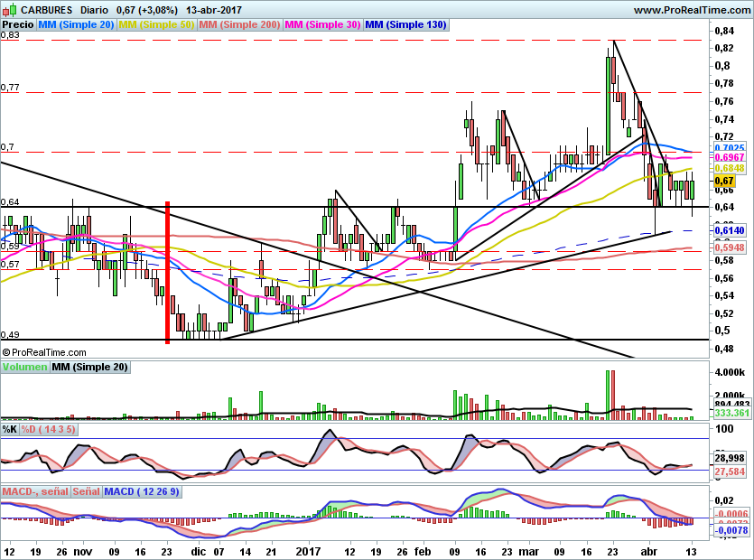
Task: Click the blue 0,7025 price tag
Action: coord(728,147)
